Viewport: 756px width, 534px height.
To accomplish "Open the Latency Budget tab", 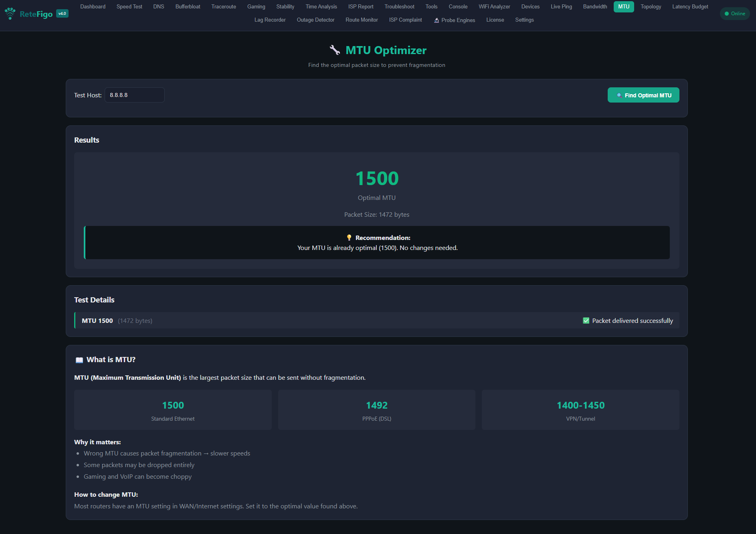I will pyautogui.click(x=690, y=7).
